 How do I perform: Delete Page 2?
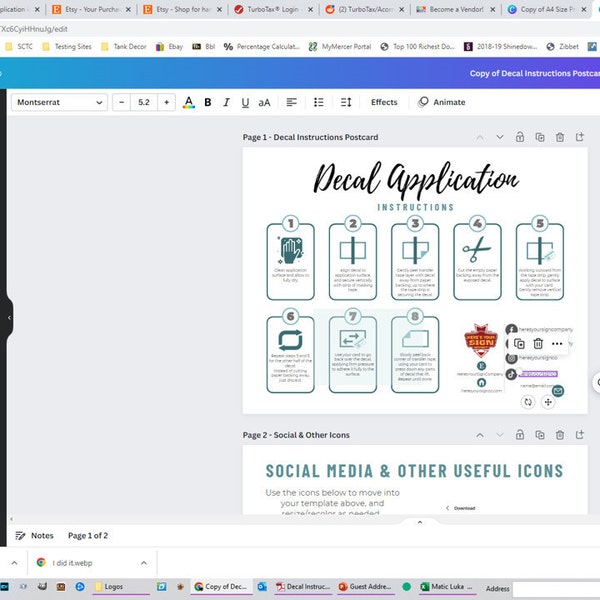click(x=560, y=435)
